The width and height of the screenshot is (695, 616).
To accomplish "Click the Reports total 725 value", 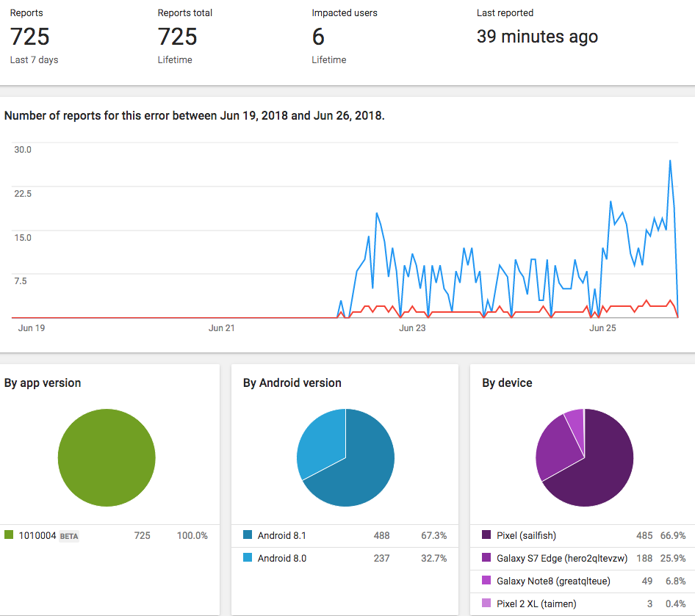I will pos(177,37).
